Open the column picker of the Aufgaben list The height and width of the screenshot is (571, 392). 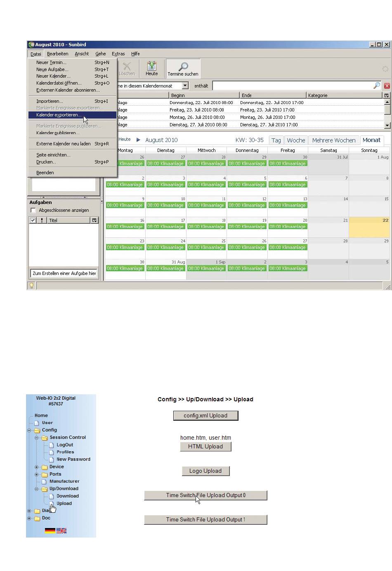pos(94,220)
